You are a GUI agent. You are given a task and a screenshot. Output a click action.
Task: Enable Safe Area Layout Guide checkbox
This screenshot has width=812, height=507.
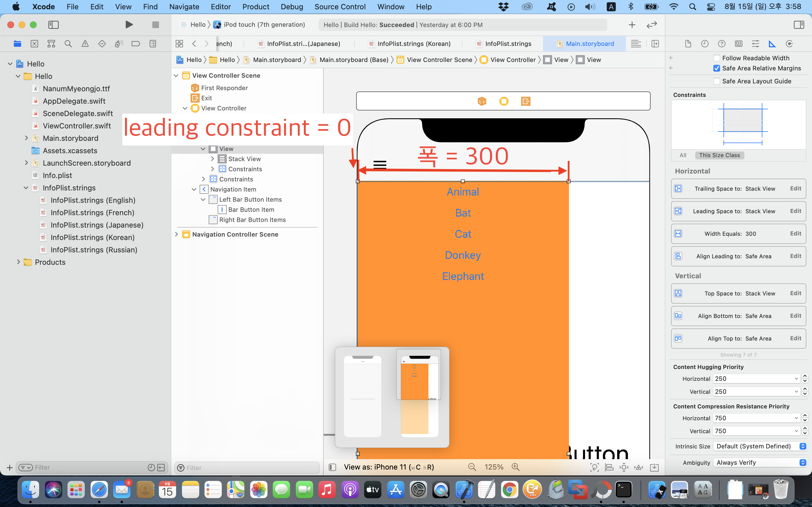tap(717, 81)
